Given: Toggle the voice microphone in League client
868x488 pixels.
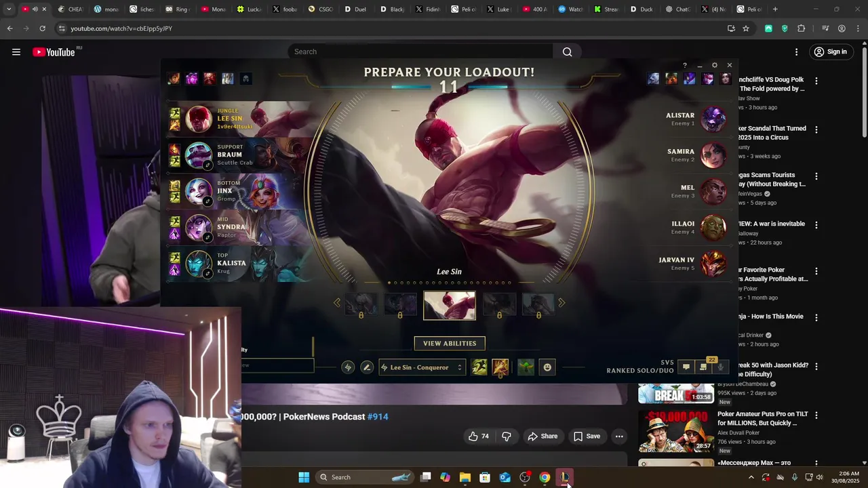Looking at the screenshot, I should click(x=720, y=367).
